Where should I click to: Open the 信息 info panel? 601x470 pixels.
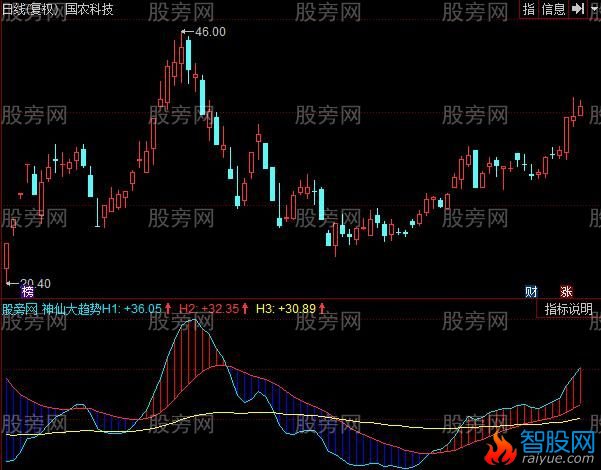pyautogui.click(x=554, y=9)
